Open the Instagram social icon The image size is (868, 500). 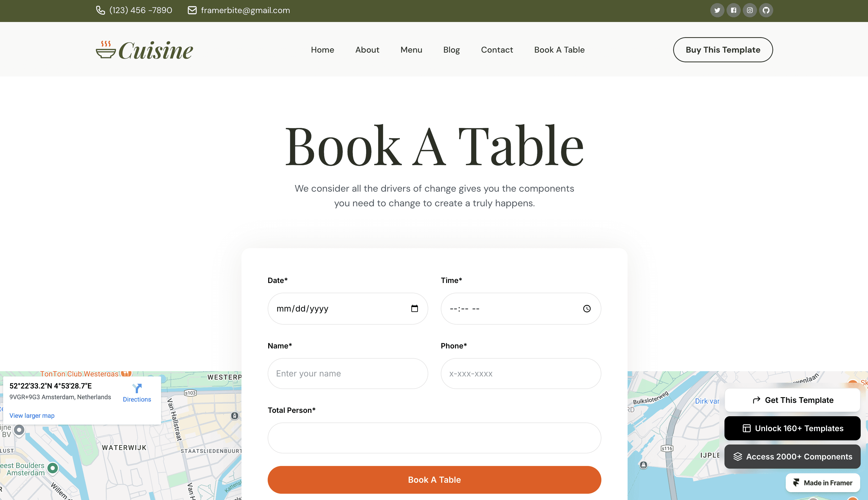pos(750,10)
